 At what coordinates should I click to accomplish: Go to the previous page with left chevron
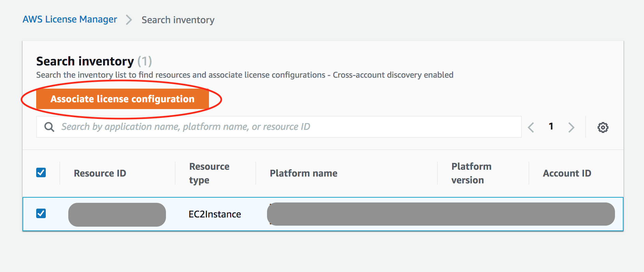click(531, 127)
